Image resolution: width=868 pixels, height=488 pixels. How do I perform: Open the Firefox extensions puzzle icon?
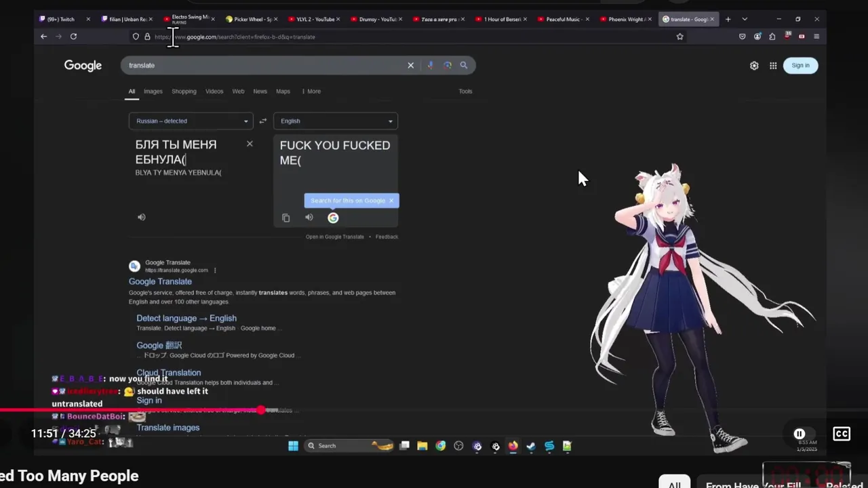pos(772,37)
